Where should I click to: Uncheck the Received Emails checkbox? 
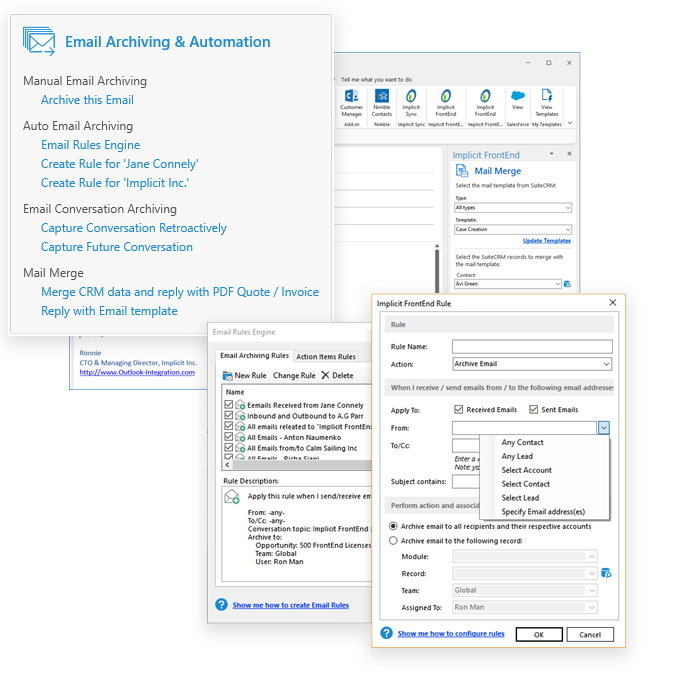(458, 409)
